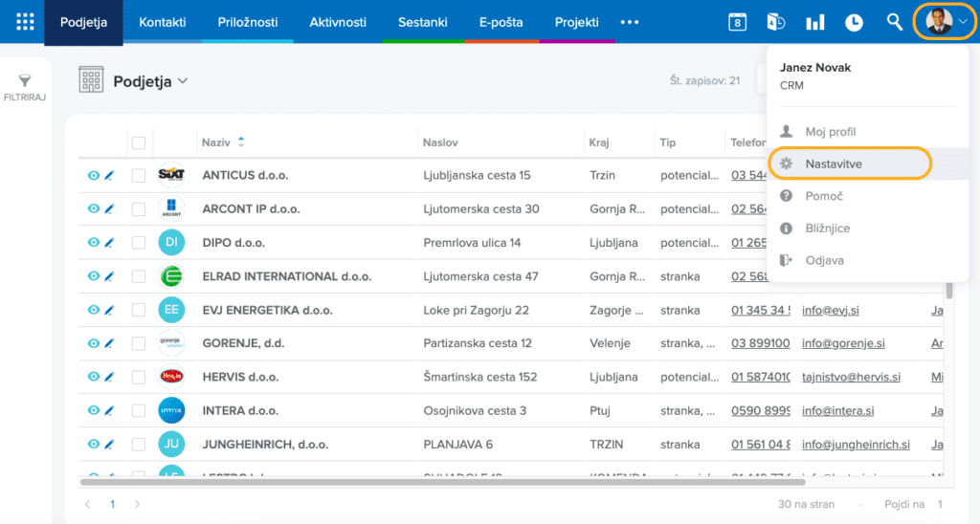
Task: Click the edit pencil for ANTICUS d.o.o.
Action: tap(109, 176)
